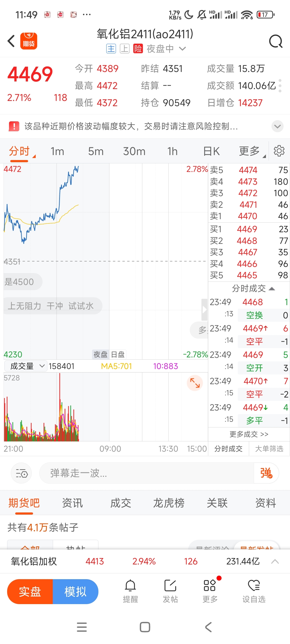Screen dimensions: 290x644
Task: Open 更多成交 >> link
Action: (x=249, y=434)
